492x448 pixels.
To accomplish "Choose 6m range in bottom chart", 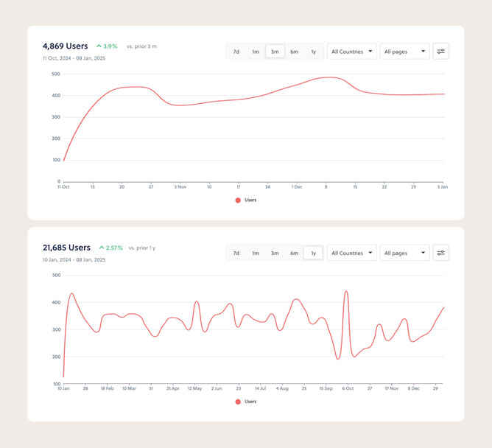I will coord(294,253).
